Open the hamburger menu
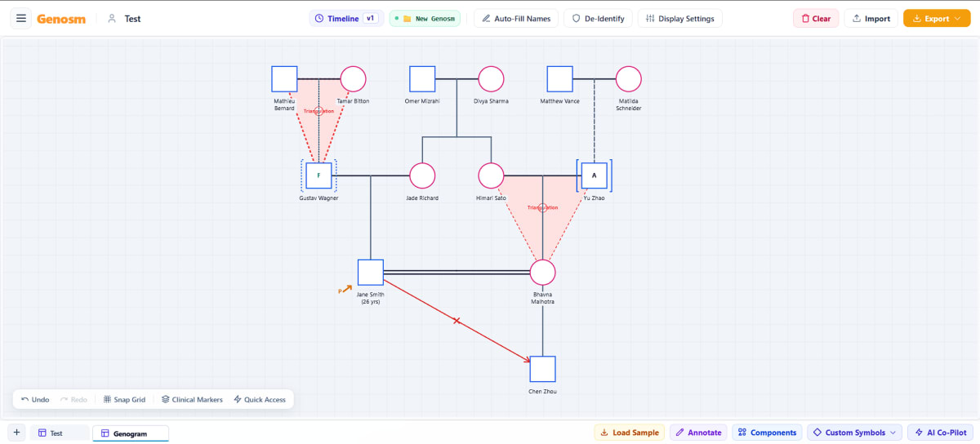 (21, 18)
